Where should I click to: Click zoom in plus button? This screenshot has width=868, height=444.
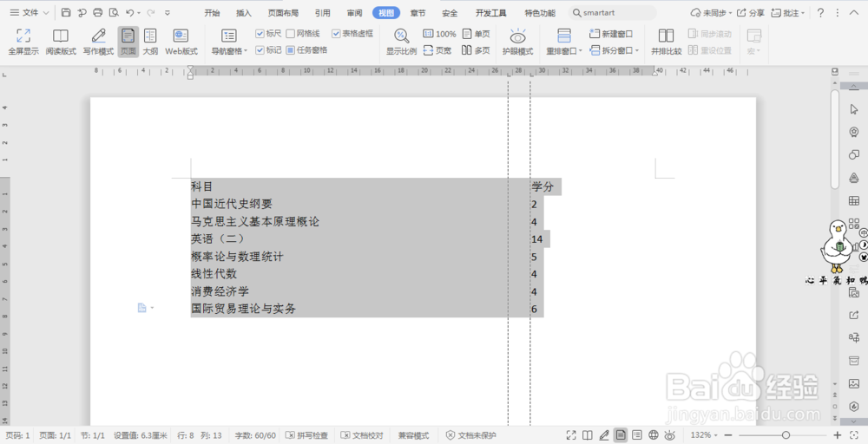point(837,435)
